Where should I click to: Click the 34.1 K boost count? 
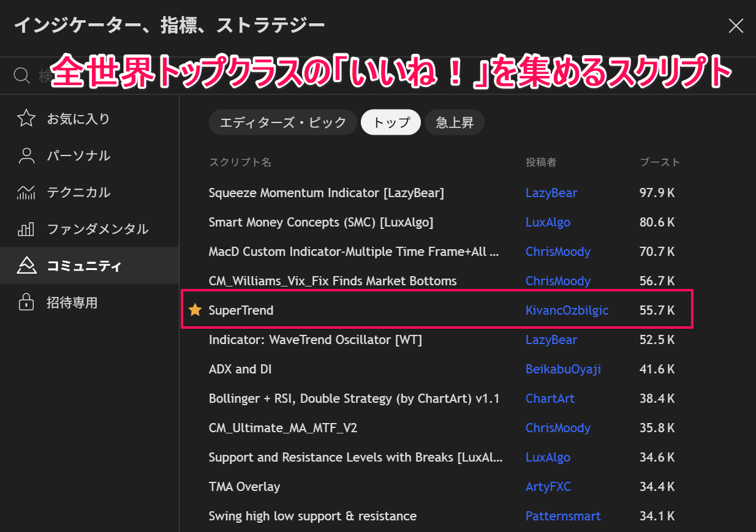[x=657, y=516]
